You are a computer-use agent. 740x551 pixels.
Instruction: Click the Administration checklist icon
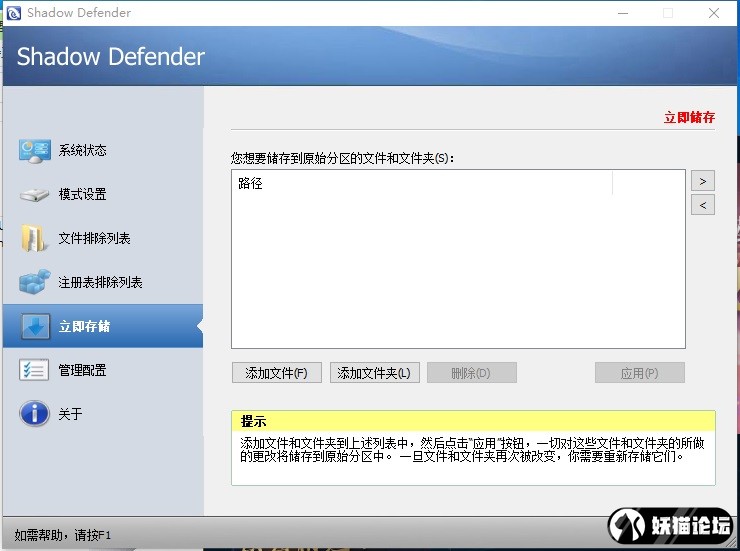tap(34, 370)
